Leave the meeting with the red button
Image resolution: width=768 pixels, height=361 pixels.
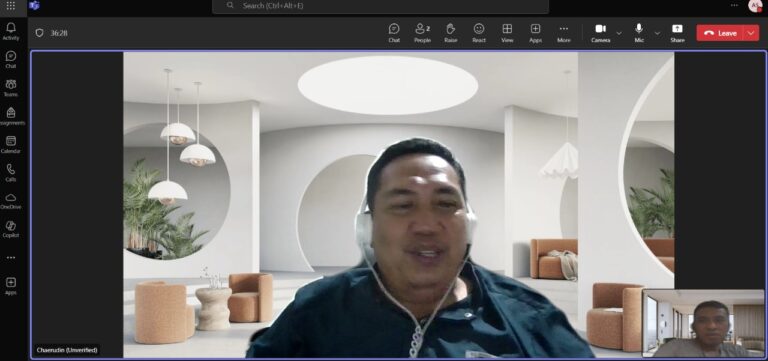720,33
